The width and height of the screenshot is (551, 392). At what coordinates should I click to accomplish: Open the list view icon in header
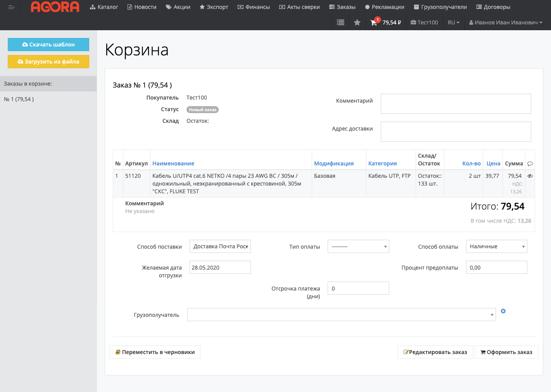tap(340, 22)
